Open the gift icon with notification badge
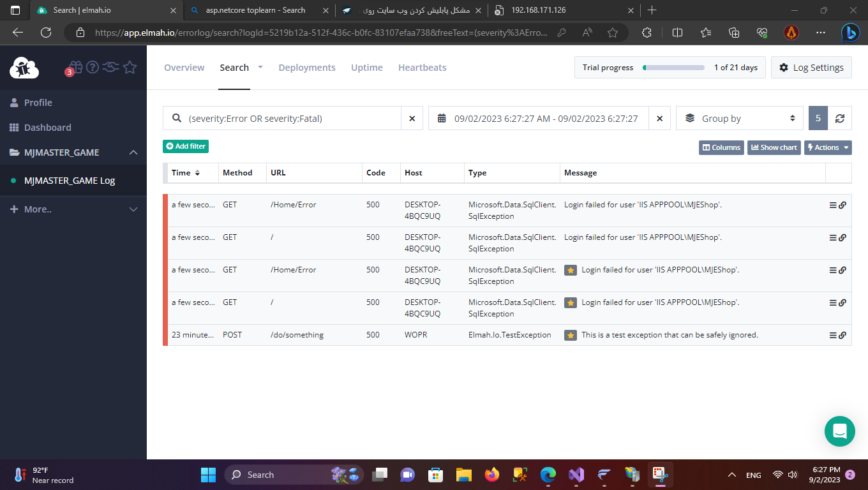 pos(75,67)
